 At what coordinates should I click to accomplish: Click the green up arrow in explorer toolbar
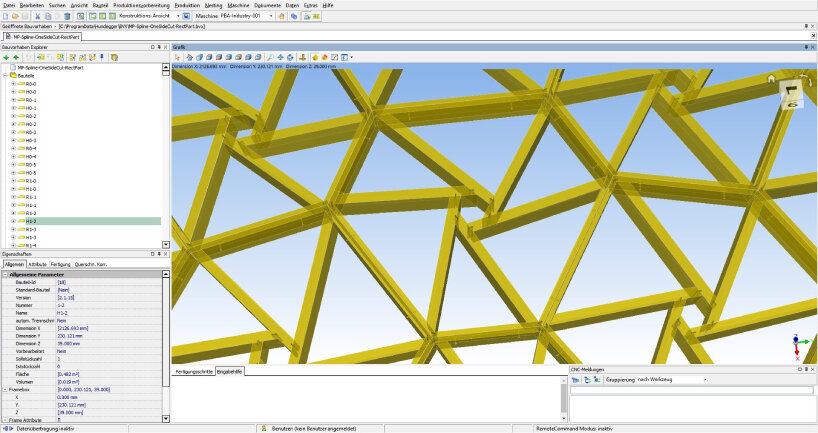pos(16,57)
